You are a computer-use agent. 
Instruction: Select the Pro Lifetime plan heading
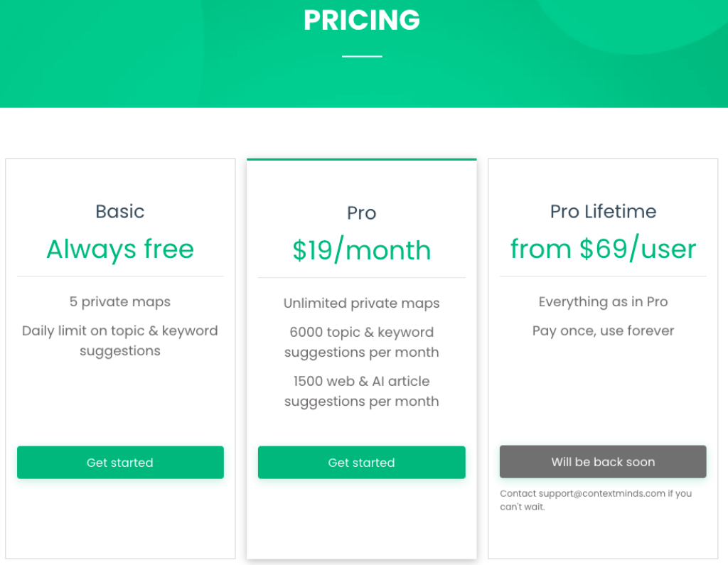(x=603, y=212)
